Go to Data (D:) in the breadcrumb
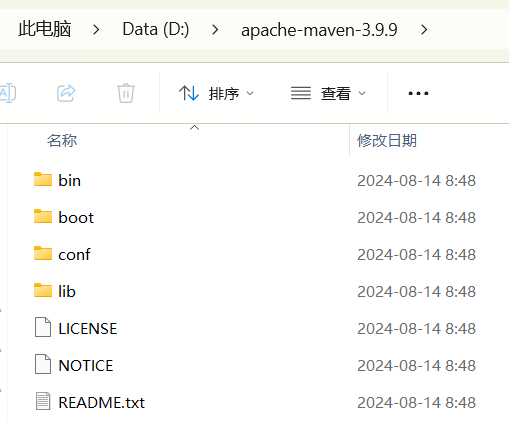Image resolution: width=509 pixels, height=421 pixels. click(x=156, y=29)
